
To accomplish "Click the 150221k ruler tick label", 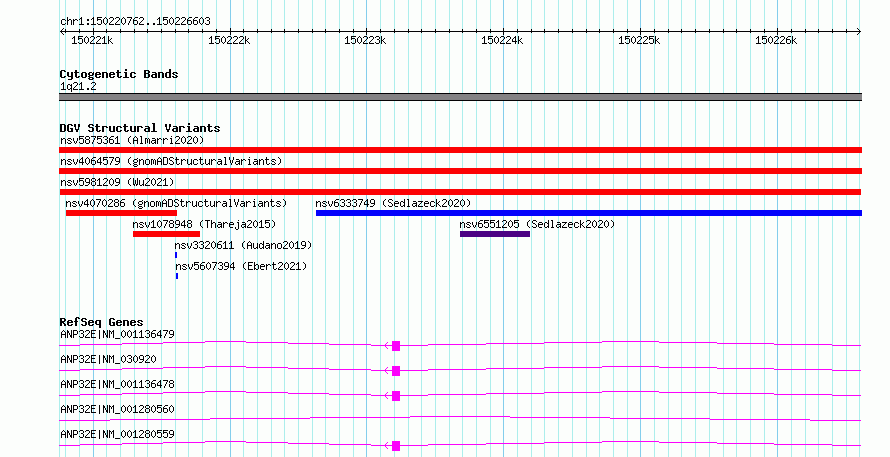I will point(92,40).
